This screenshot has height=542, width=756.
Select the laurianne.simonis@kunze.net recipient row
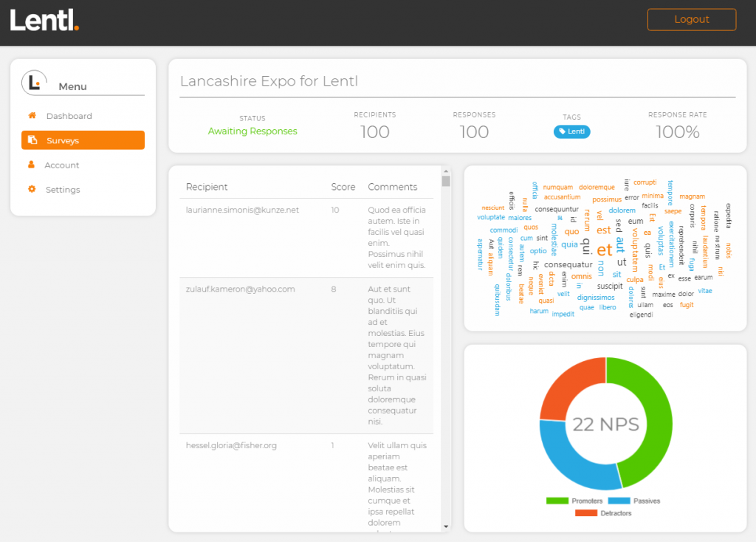[242, 210]
